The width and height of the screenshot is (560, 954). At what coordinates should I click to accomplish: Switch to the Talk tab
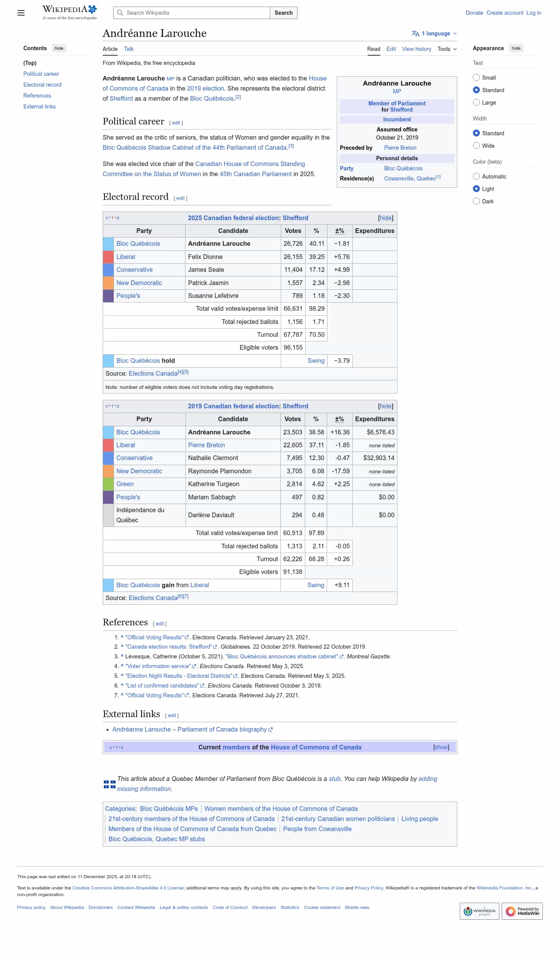click(129, 49)
